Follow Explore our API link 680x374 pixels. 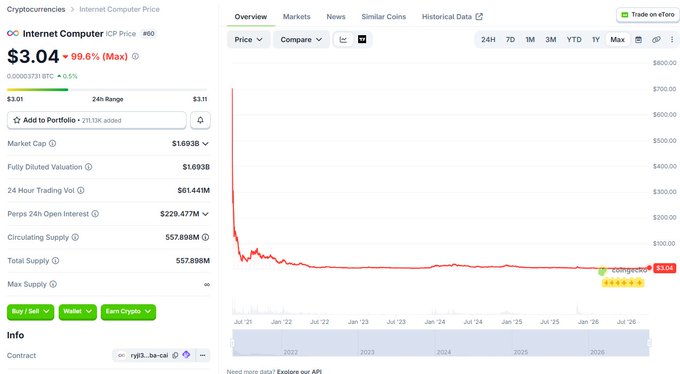point(299,371)
